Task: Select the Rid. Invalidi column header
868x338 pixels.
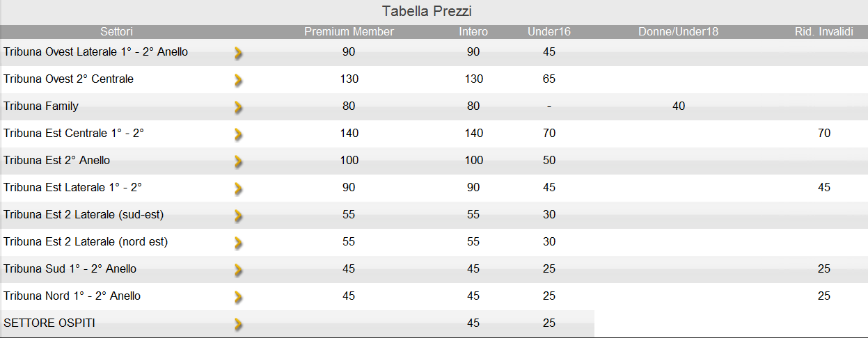Action: tap(824, 32)
